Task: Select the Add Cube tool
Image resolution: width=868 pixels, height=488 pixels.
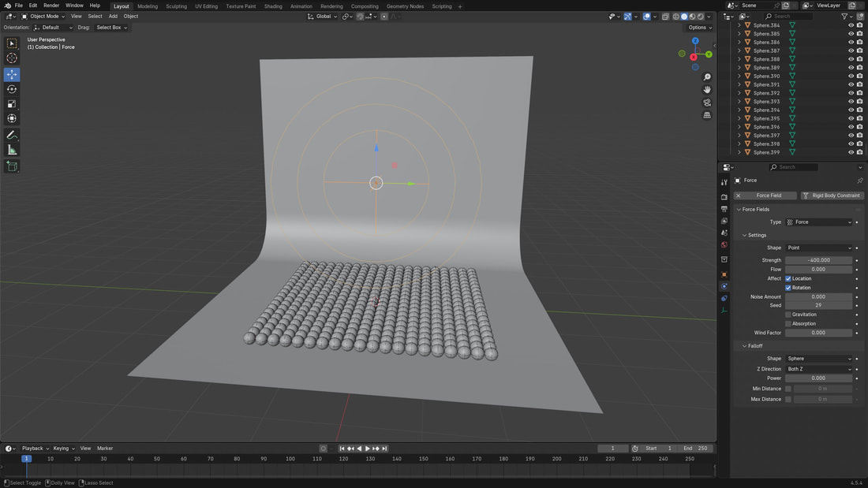Action: 12,166
